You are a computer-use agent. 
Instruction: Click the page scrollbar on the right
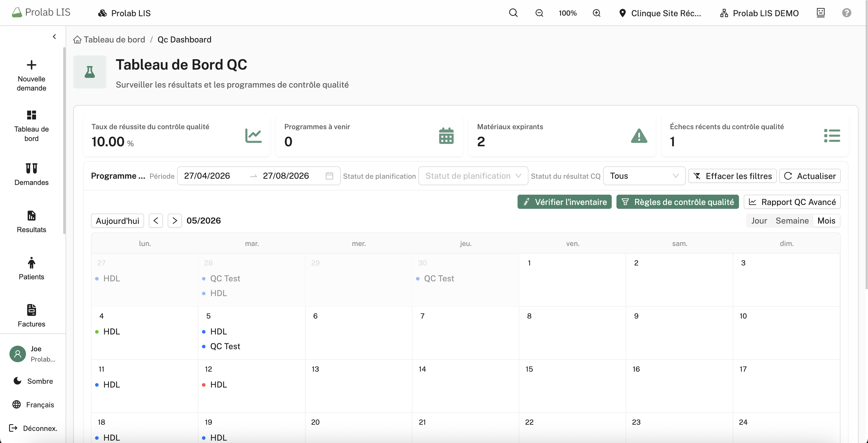coord(866,145)
